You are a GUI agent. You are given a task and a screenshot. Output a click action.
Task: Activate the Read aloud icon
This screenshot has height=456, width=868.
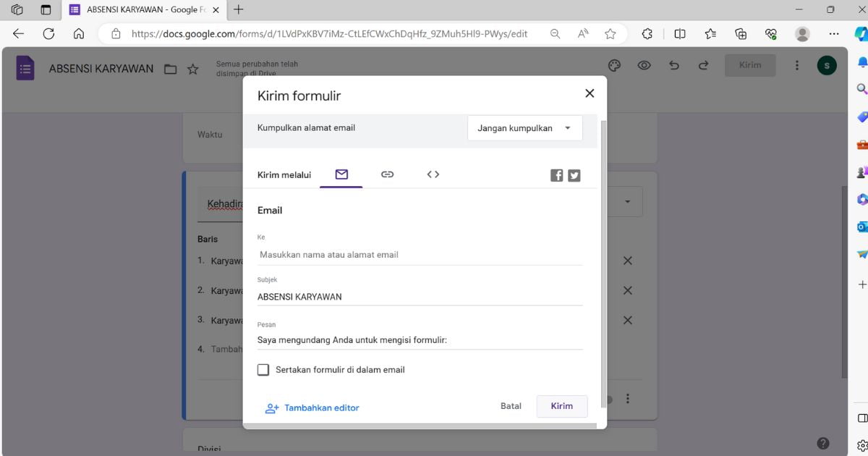tap(583, 33)
